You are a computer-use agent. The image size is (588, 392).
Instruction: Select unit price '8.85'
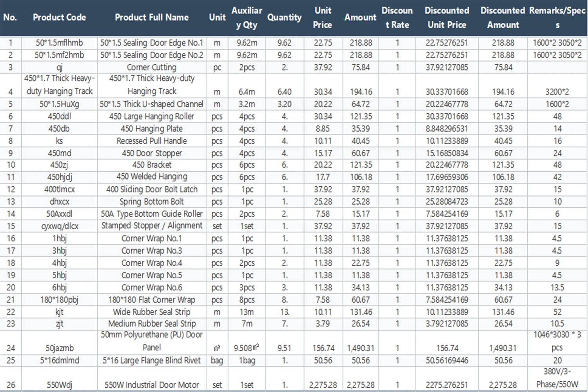(x=323, y=129)
